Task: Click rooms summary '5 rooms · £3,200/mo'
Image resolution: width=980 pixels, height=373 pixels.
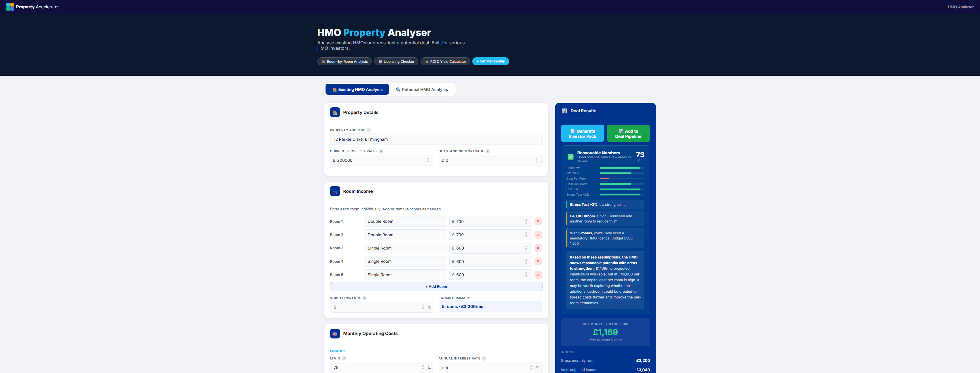Action: click(x=490, y=307)
